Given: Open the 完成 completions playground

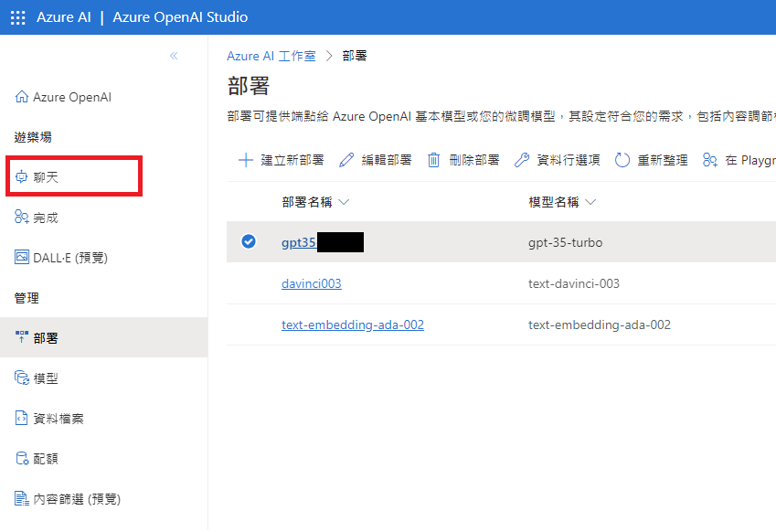Looking at the screenshot, I should click(x=46, y=218).
